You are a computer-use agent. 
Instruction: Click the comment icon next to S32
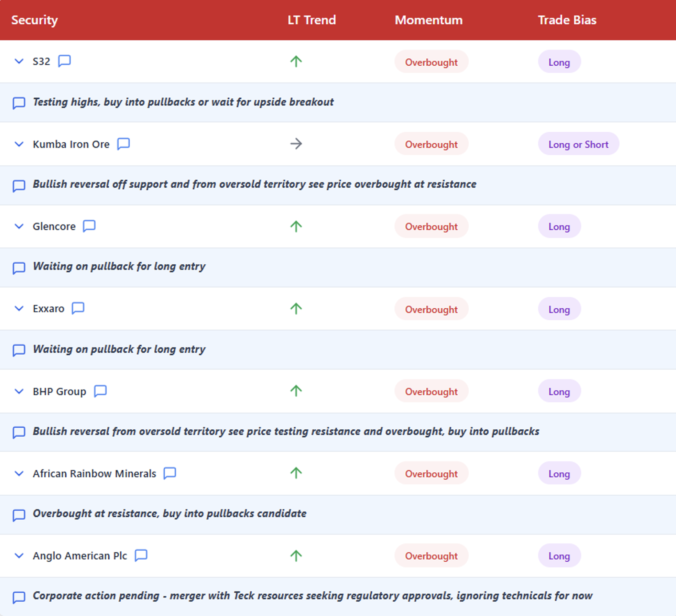click(64, 61)
